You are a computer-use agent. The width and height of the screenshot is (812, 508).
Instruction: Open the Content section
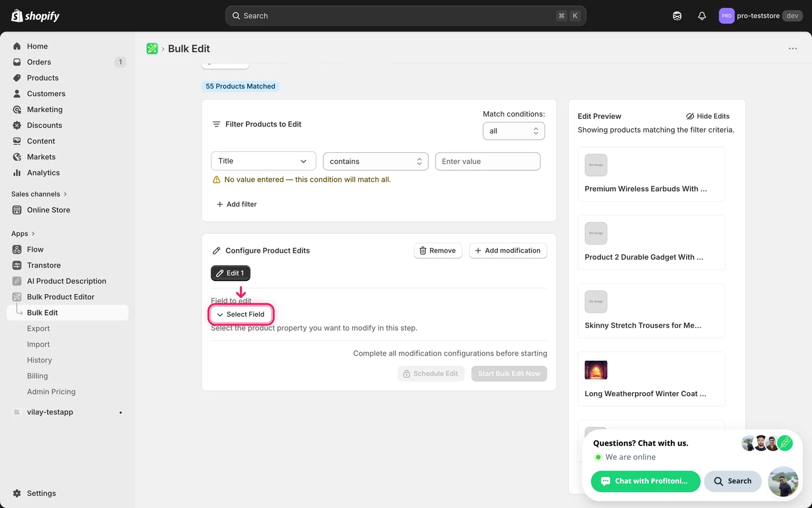click(x=41, y=141)
